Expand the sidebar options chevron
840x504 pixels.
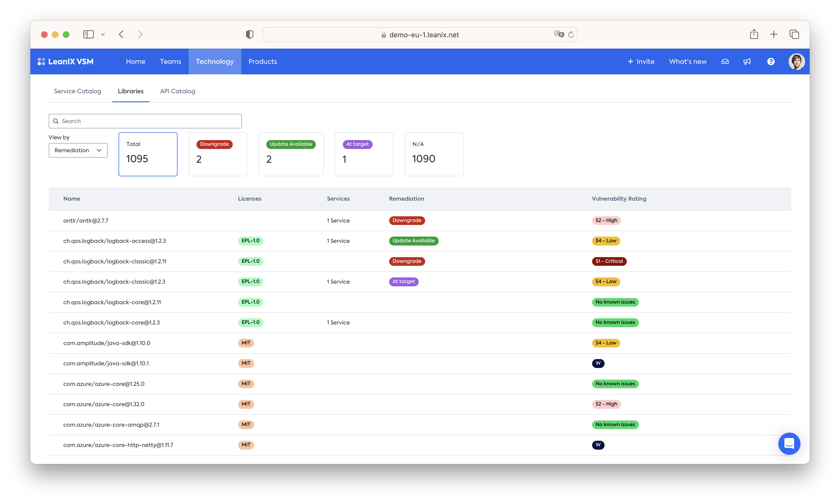pos(103,34)
